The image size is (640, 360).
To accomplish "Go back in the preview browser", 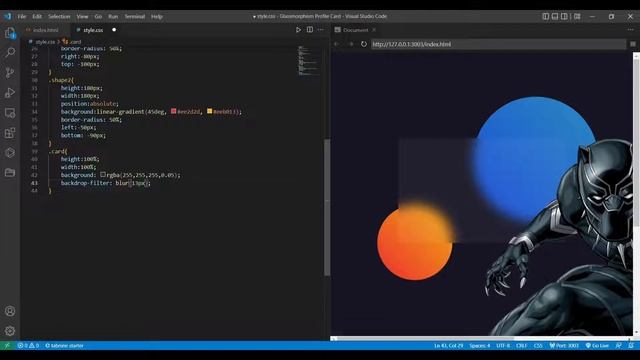I will (x=337, y=44).
